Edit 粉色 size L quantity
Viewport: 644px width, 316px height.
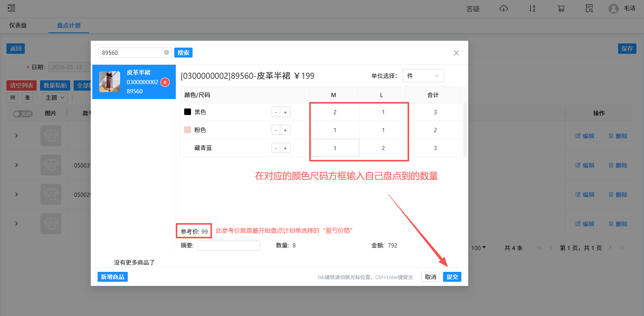pyautogui.click(x=383, y=130)
